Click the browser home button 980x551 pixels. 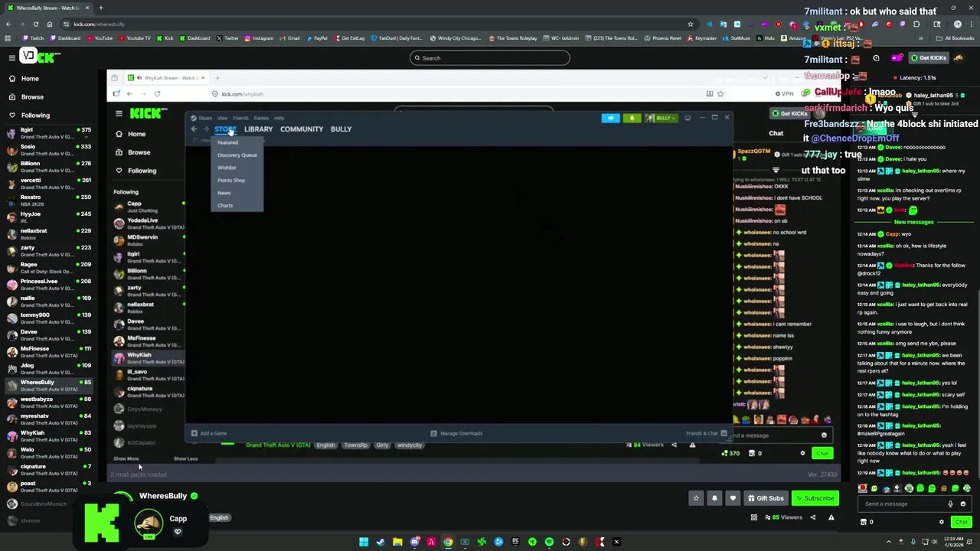click(49, 24)
